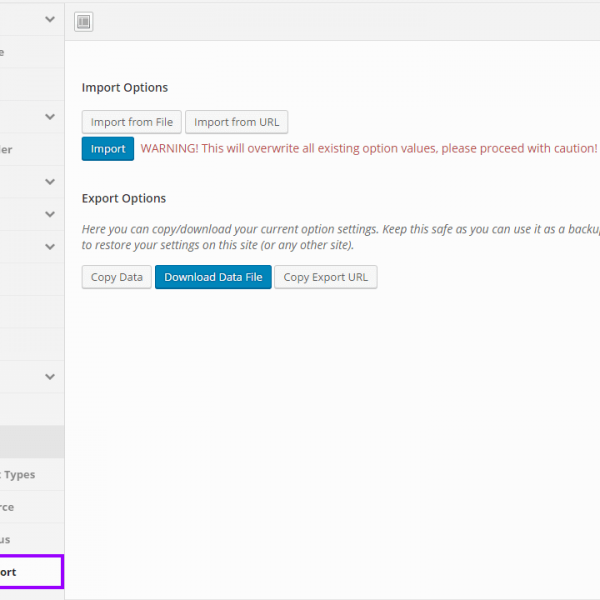Collapse the lowest chevron in the sidebar
This screenshot has width=600, height=600.
[50, 377]
